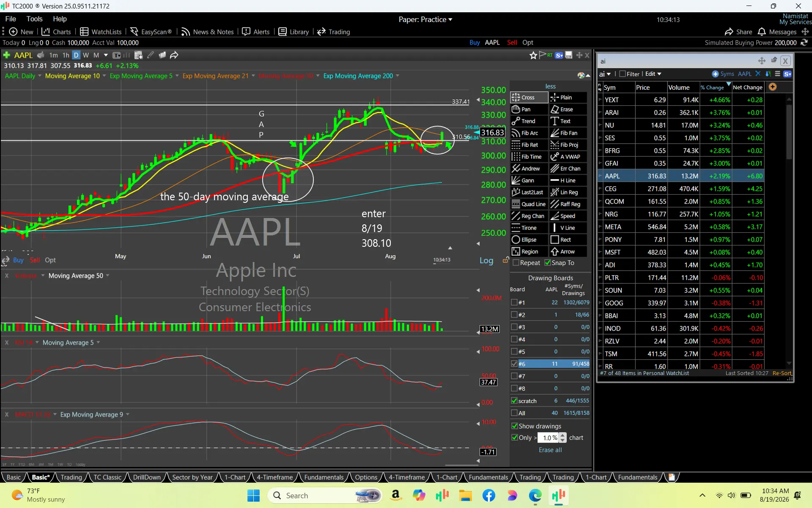Pick the Fib Fan tool
Screen dimensions: 812x508
point(568,133)
